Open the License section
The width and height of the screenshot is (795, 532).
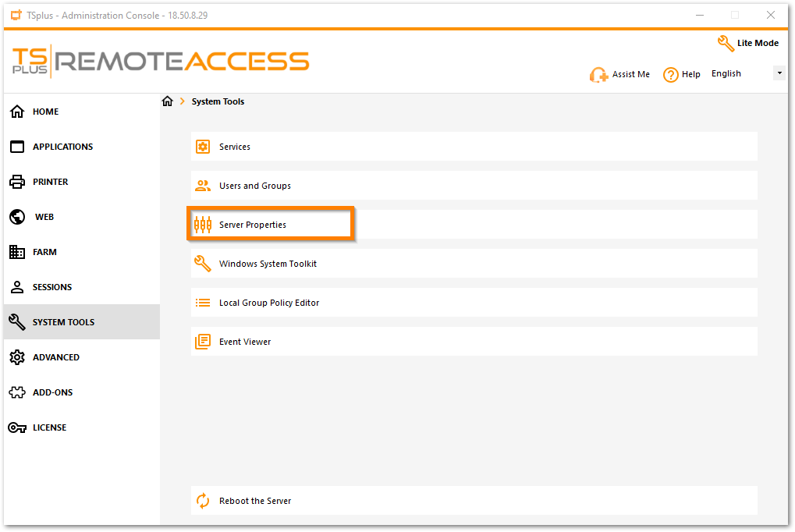coord(49,427)
